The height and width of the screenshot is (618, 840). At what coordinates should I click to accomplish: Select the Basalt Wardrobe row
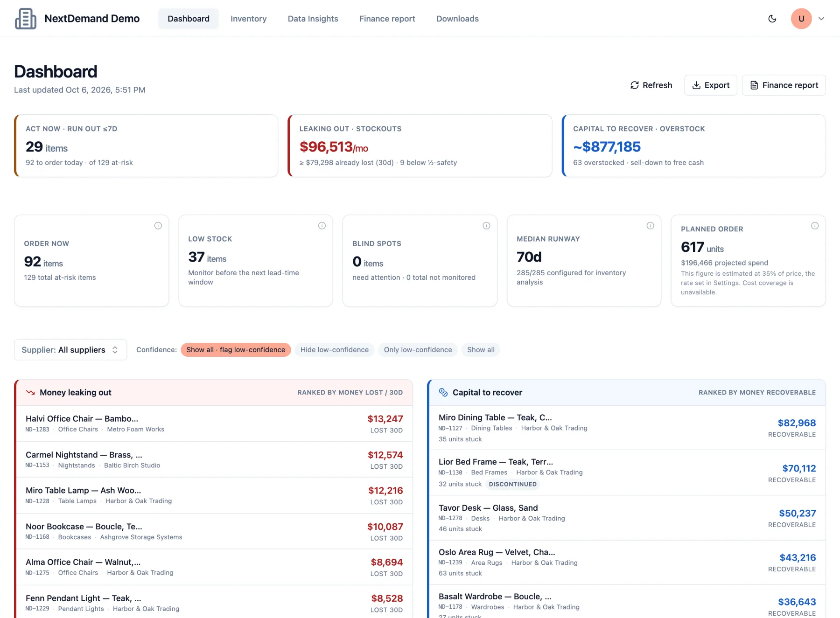pos(627,602)
